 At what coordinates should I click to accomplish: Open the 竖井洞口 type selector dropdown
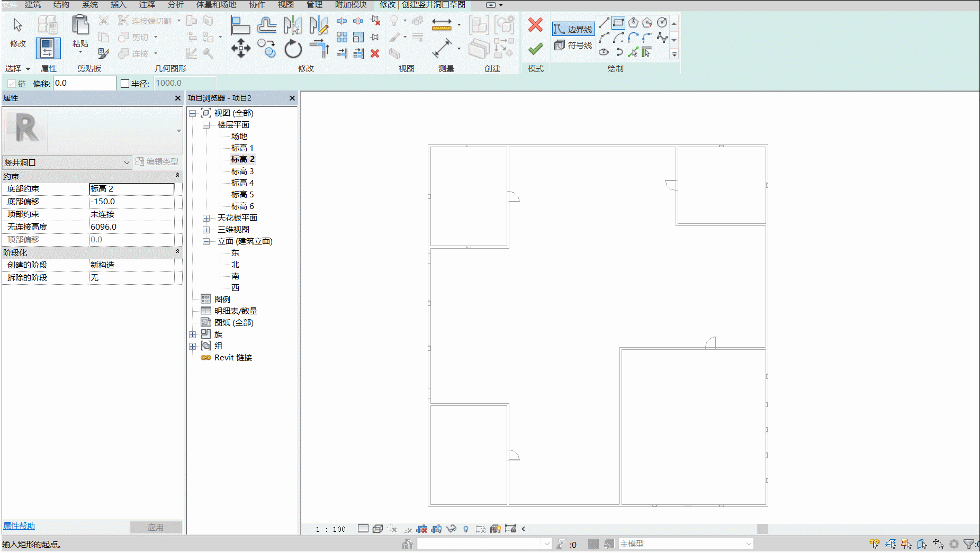[67, 162]
